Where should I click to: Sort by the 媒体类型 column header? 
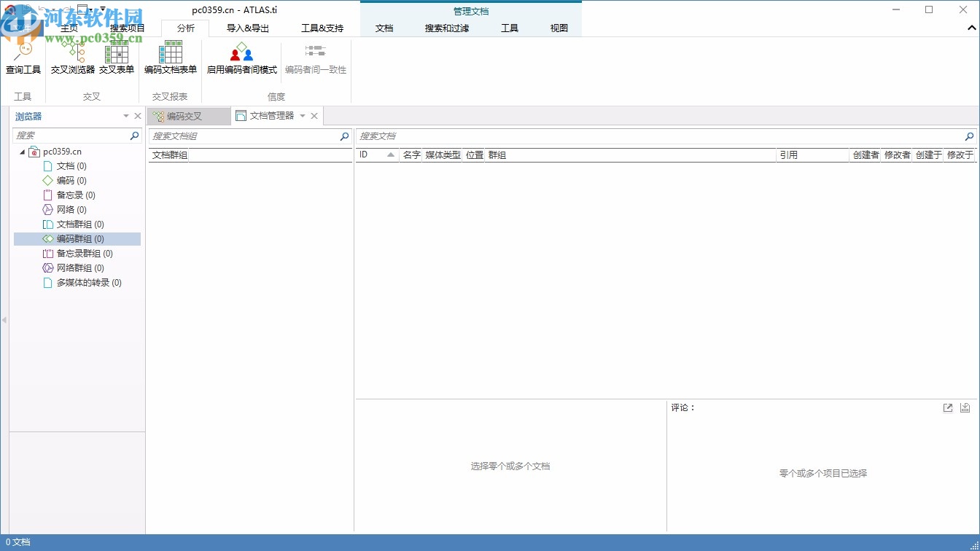pos(443,155)
